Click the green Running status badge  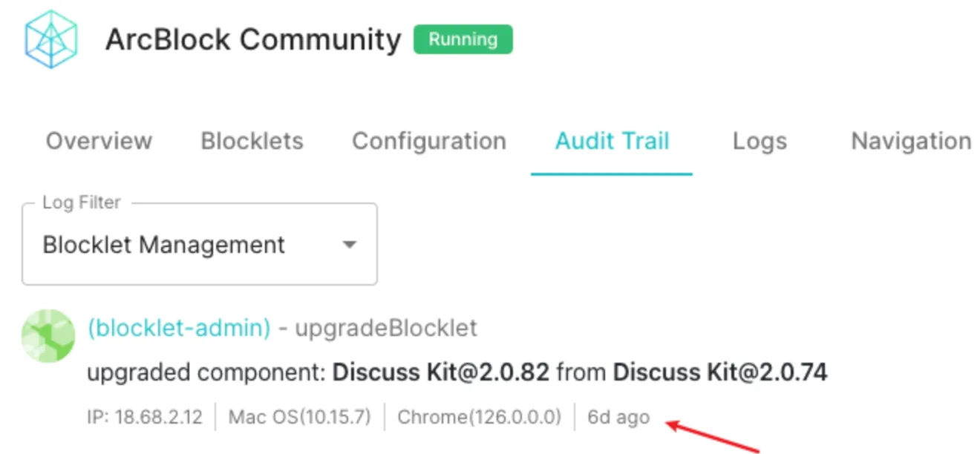(x=463, y=39)
